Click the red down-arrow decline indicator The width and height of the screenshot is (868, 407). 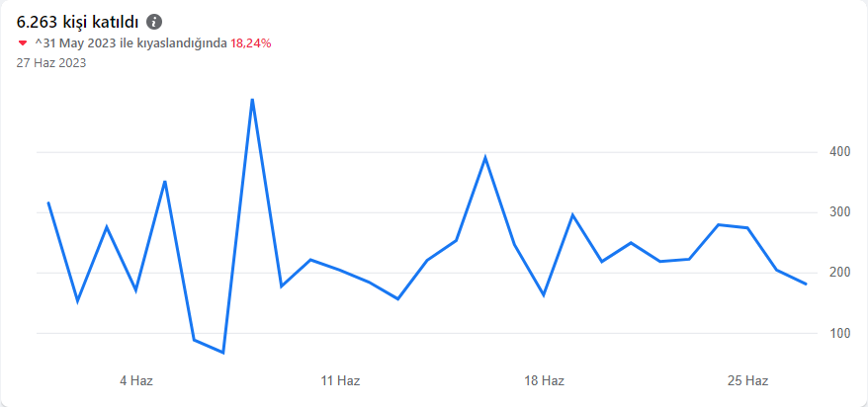tap(23, 43)
